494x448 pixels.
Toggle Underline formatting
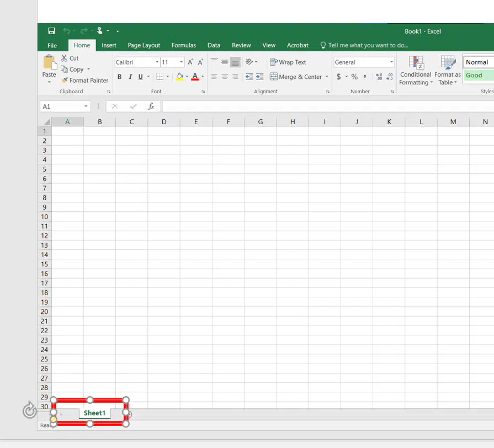[x=141, y=77]
